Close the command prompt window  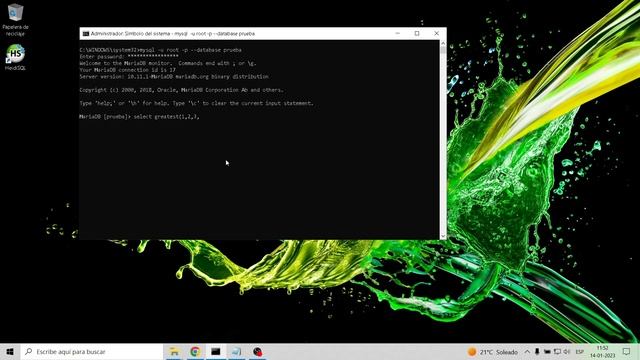436,33
